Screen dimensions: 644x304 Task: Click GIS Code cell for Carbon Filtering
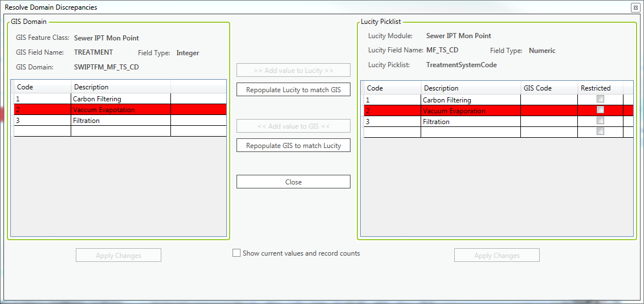[x=549, y=100]
